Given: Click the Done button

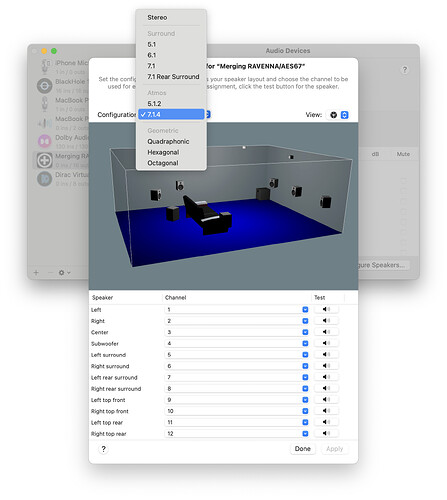Looking at the screenshot, I should (x=303, y=449).
